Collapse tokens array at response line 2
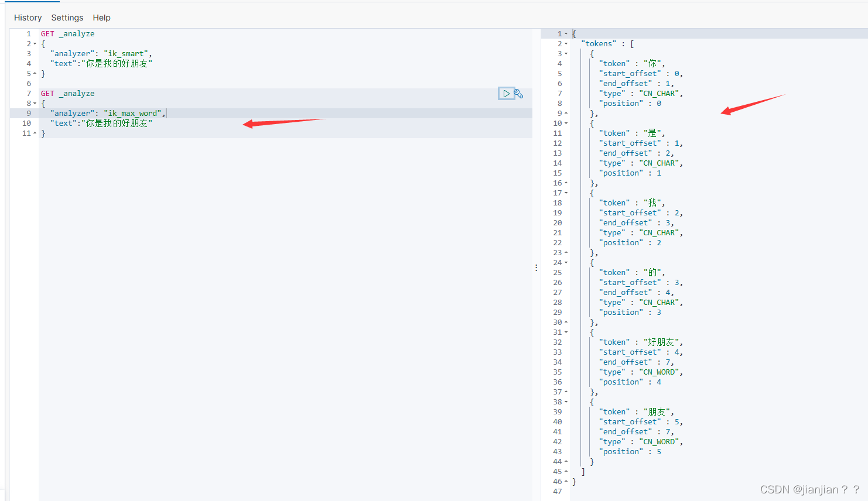The width and height of the screenshot is (868, 501). [x=566, y=44]
